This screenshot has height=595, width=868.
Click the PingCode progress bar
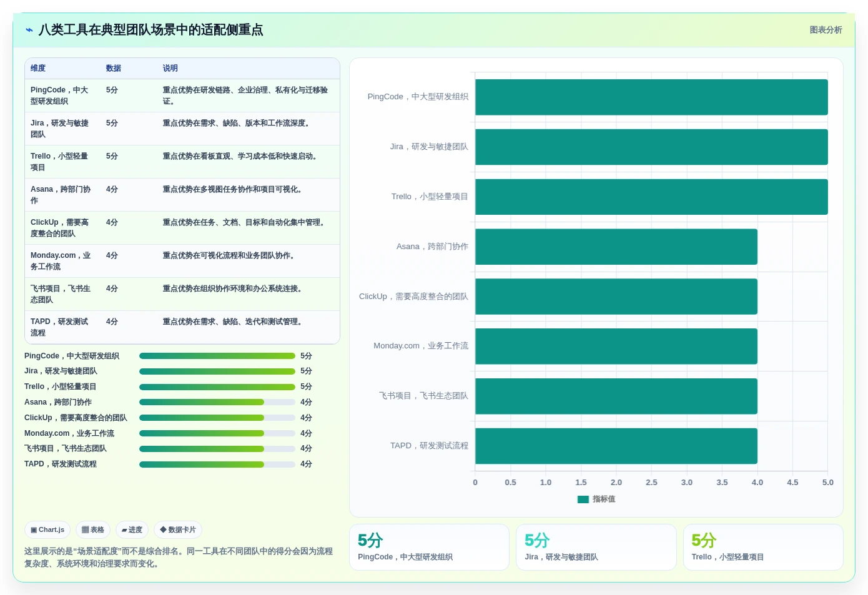(217, 356)
